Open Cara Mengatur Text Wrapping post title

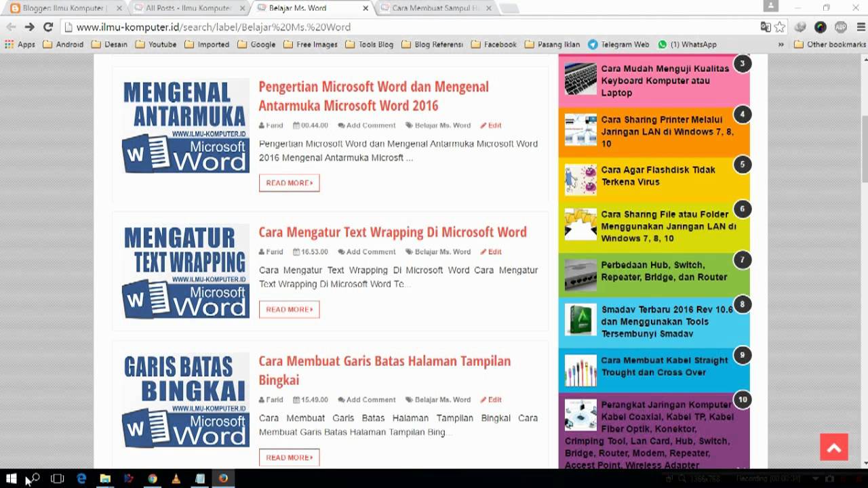pyautogui.click(x=393, y=232)
